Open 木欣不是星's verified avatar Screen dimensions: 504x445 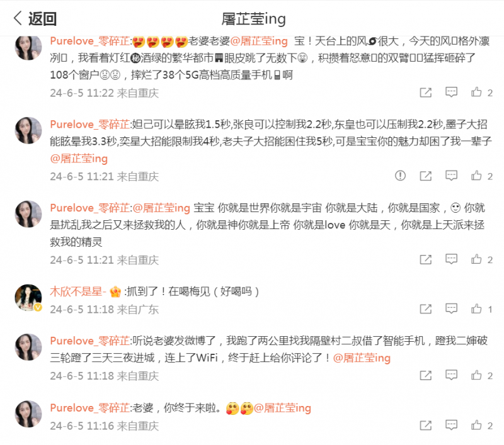(28, 298)
